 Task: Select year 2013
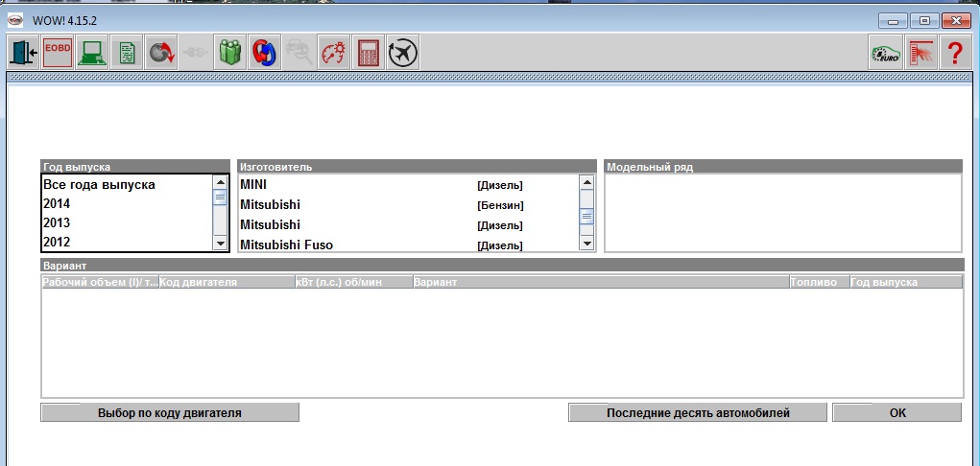[x=128, y=223]
